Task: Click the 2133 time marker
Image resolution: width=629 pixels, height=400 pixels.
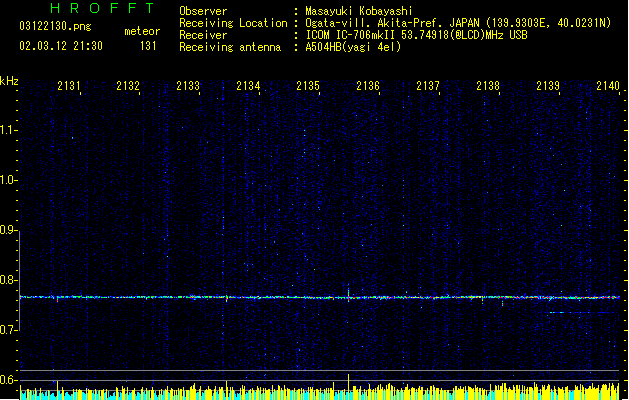Action: 188,86
